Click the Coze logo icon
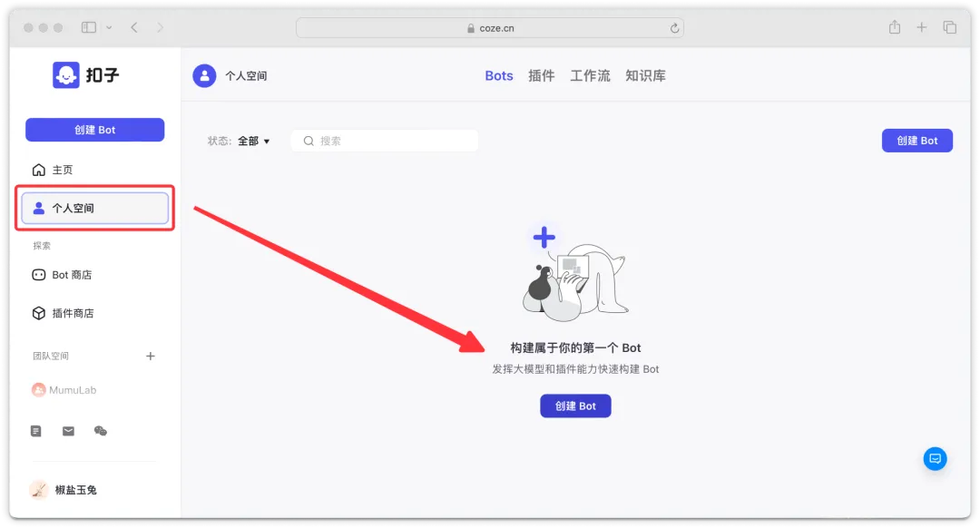Image resolution: width=980 pixels, height=528 pixels. click(x=65, y=75)
